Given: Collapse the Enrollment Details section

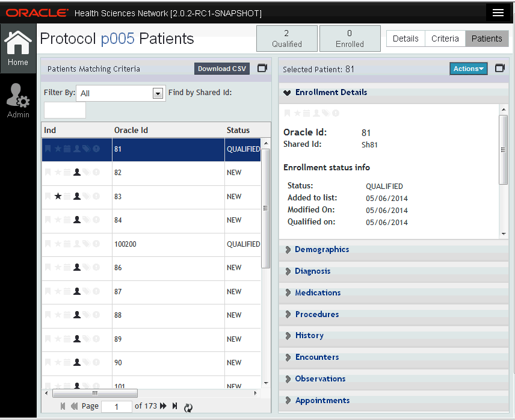Looking at the screenshot, I should [x=287, y=93].
